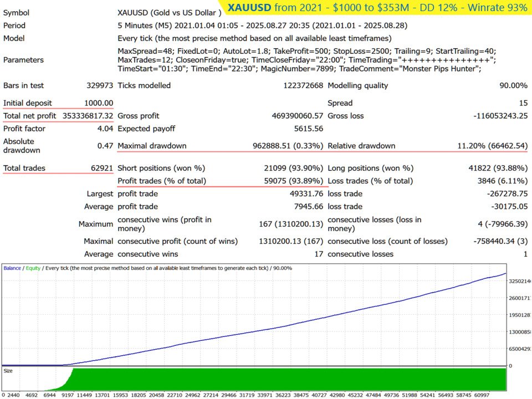The image size is (532, 399).
Task: Click the gross profit value '469390060.57'
Action: point(298,116)
